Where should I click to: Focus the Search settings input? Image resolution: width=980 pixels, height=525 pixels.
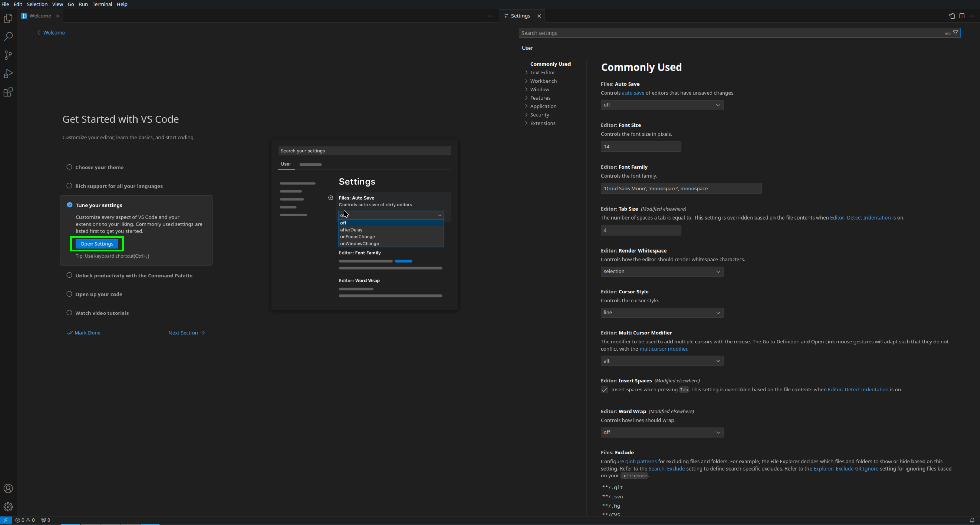pyautogui.click(x=739, y=33)
